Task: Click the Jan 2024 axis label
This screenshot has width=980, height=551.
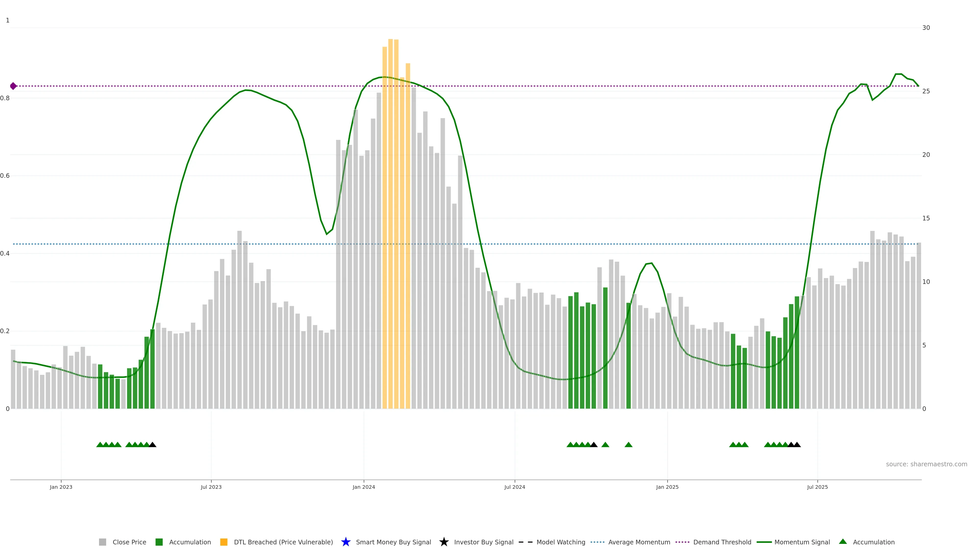Action: (x=363, y=487)
